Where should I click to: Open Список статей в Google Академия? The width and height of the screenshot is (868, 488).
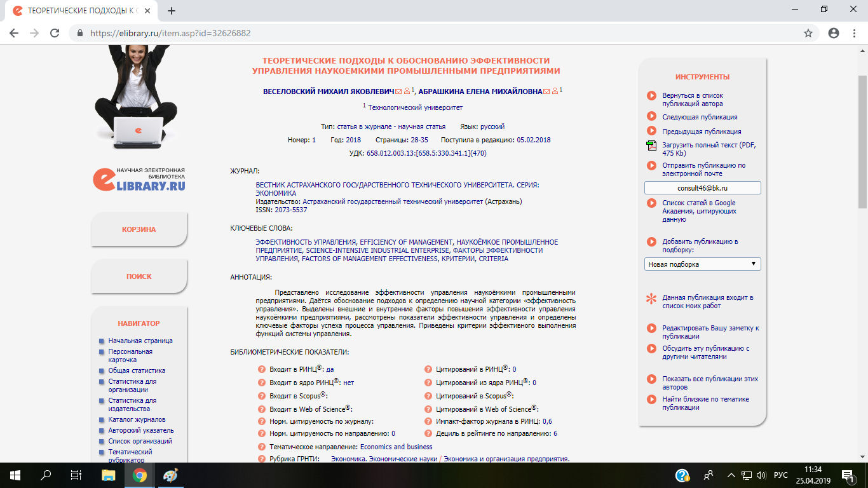tap(700, 211)
